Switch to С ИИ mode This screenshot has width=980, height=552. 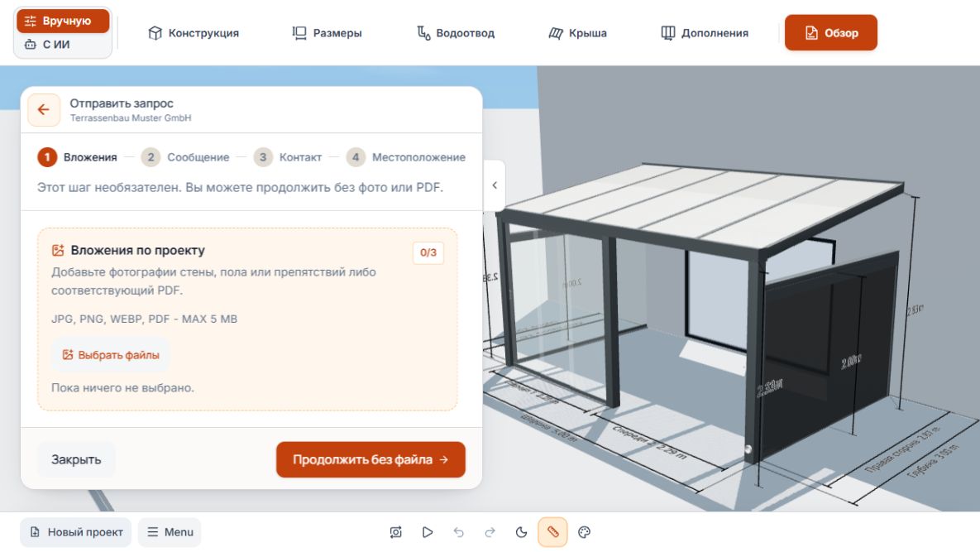coord(63,45)
